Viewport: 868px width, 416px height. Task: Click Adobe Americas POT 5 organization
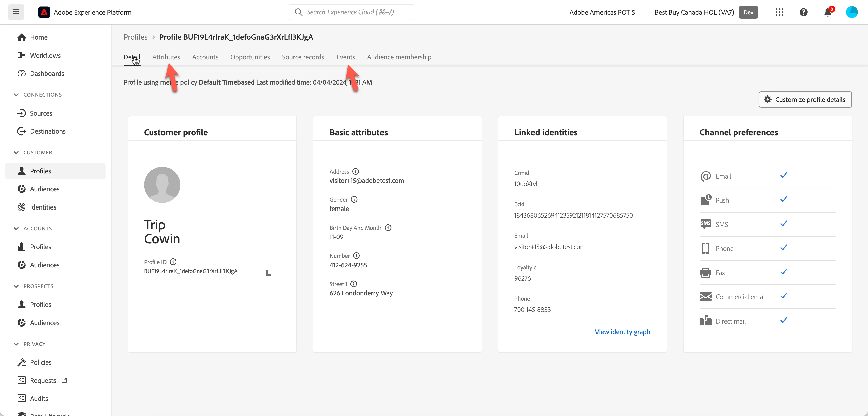tap(602, 12)
